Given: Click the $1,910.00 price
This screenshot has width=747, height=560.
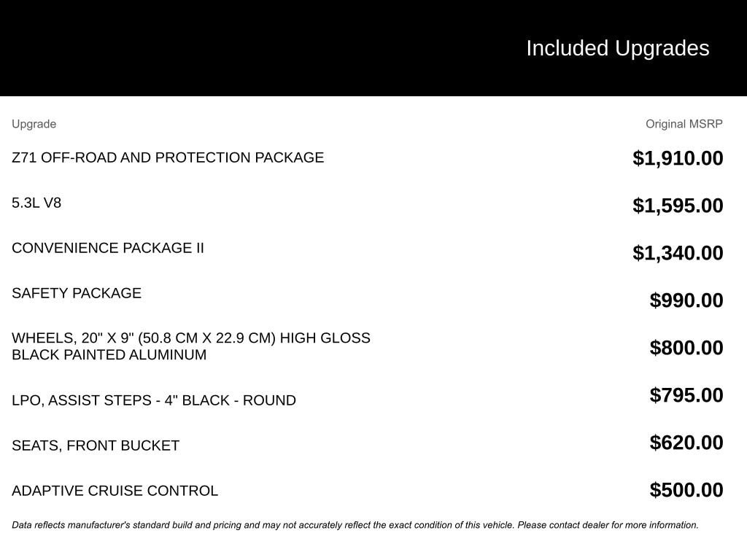Looking at the screenshot, I should pos(678,158).
